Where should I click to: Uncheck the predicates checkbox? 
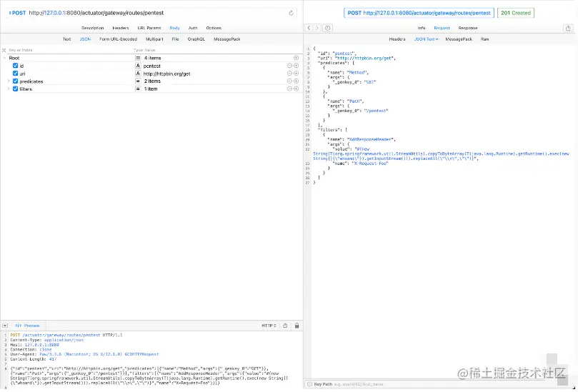(x=15, y=81)
